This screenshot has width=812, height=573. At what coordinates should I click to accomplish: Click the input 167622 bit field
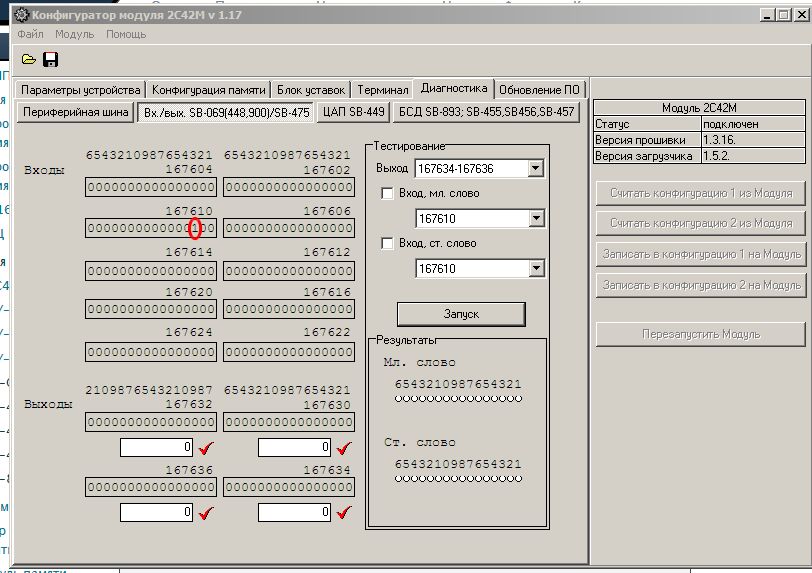289,352
